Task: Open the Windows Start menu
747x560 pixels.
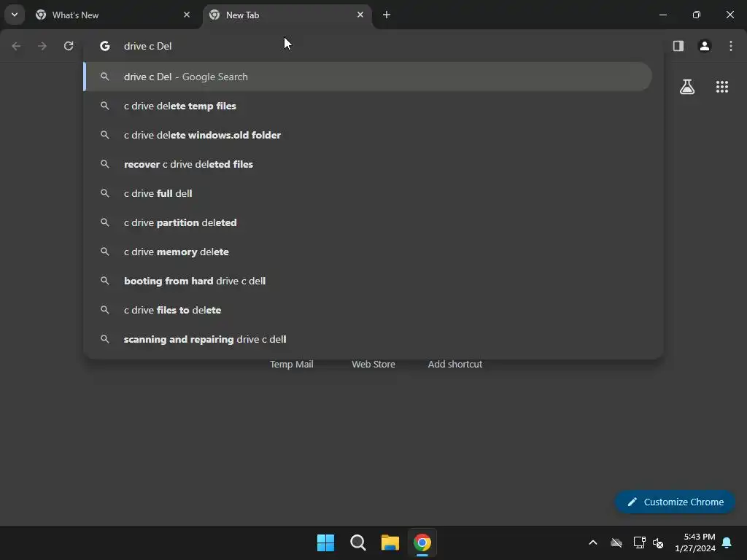Action: click(x=326, y=542)
